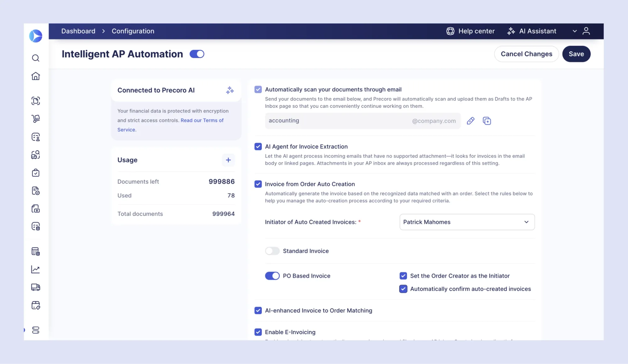Open configuration toggles icon at sidebar bottom
Image resolution: width=628 pixels, height=364 pixels.
click(35, 330)
